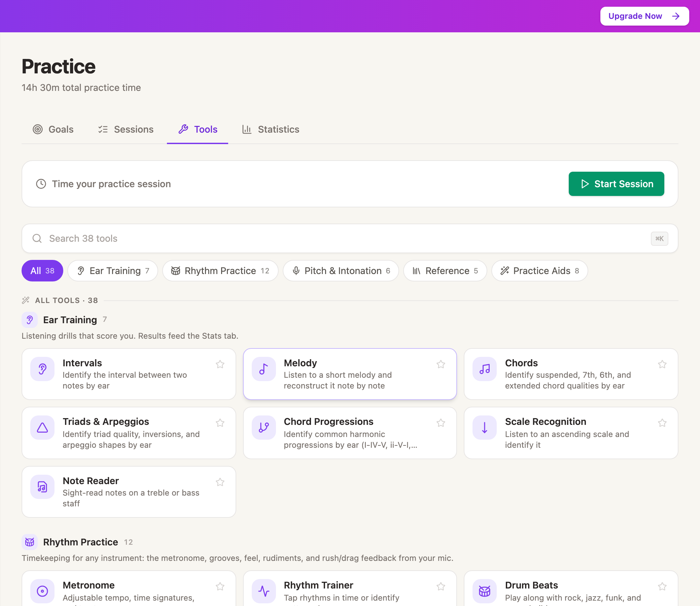Click the ⌘K shortcut badge
Screen dimensions: 700x606
[659, 239]
